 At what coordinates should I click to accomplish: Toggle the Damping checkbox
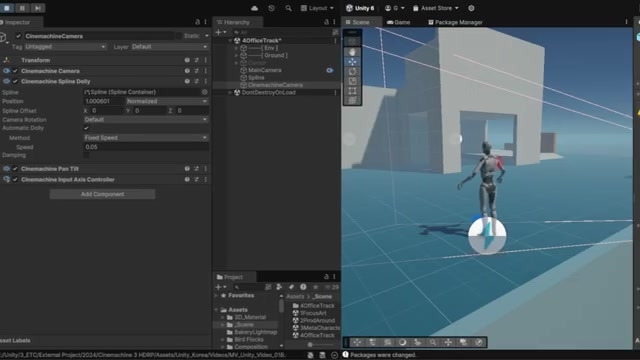point(86,155)
